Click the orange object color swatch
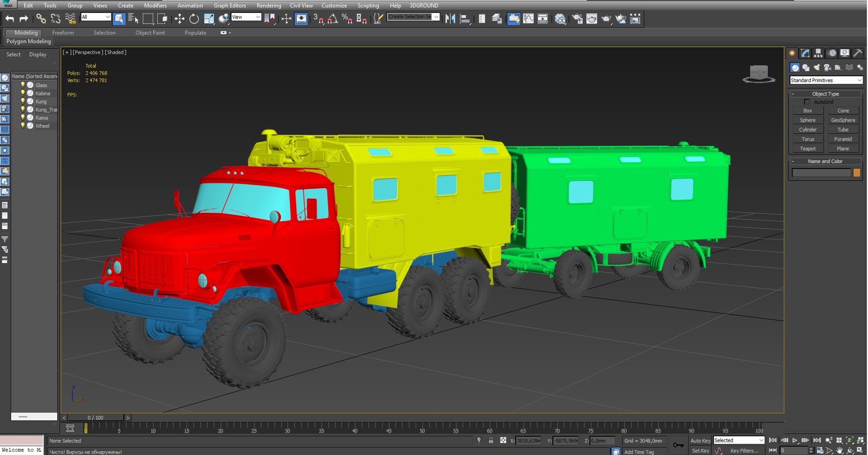The width and height of the screenshot is (868, 455). (857, 173)
